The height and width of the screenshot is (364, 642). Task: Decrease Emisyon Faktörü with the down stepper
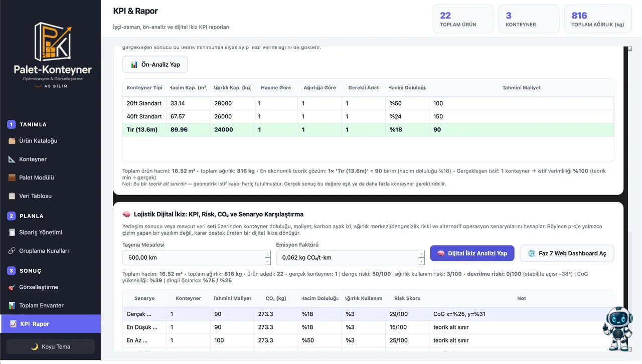[x=421, y=261]
